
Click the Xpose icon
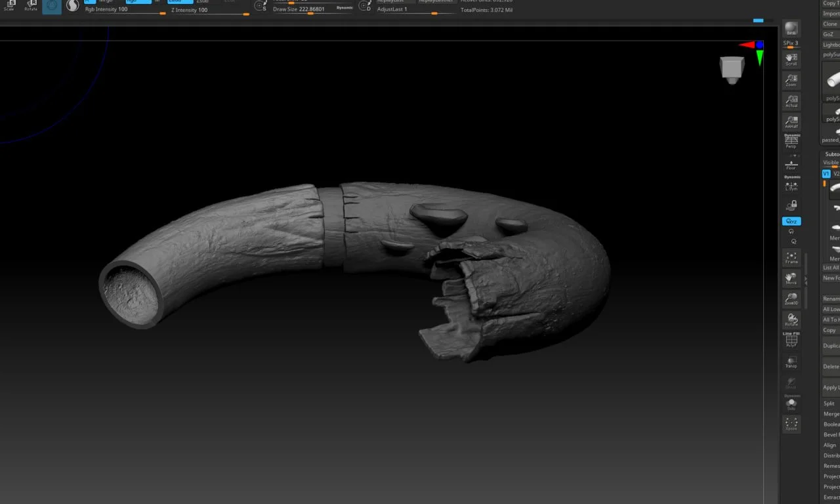pyautogui.click(x=791, y=424)
